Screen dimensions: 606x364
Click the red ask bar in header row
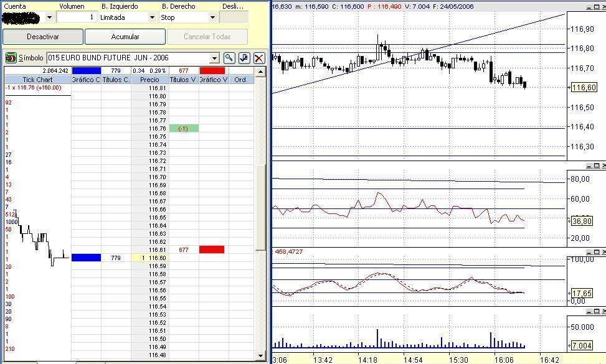click(x=212, y=71)
